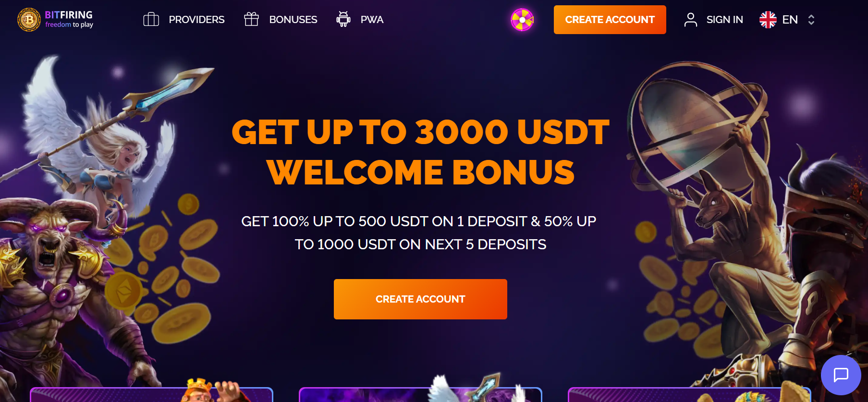
Task: Open the EN language dropdown
Action: (x=787, y=20)
